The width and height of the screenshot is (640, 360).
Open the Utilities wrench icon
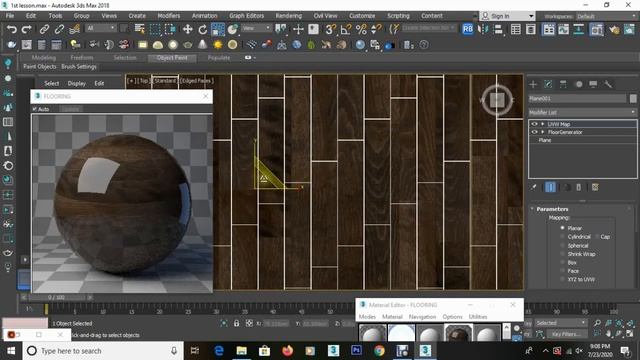coord(608,84)
